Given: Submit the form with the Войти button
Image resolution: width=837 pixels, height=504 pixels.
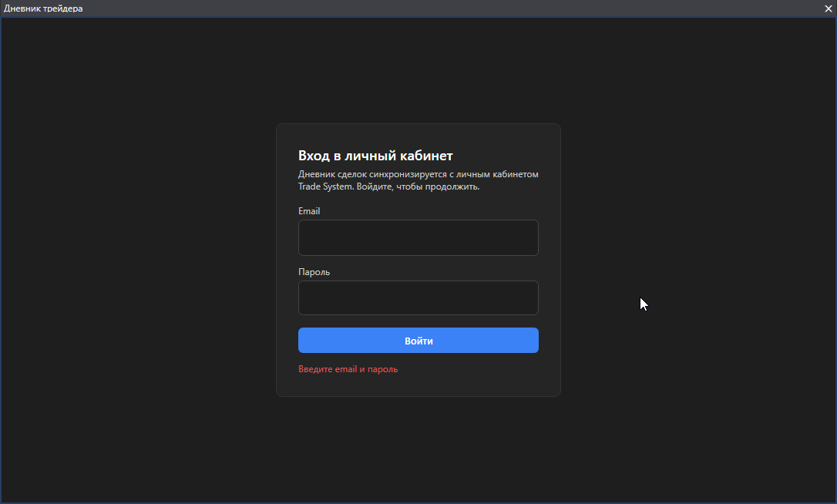Looking at the screenshot, I should pos(418,340).
